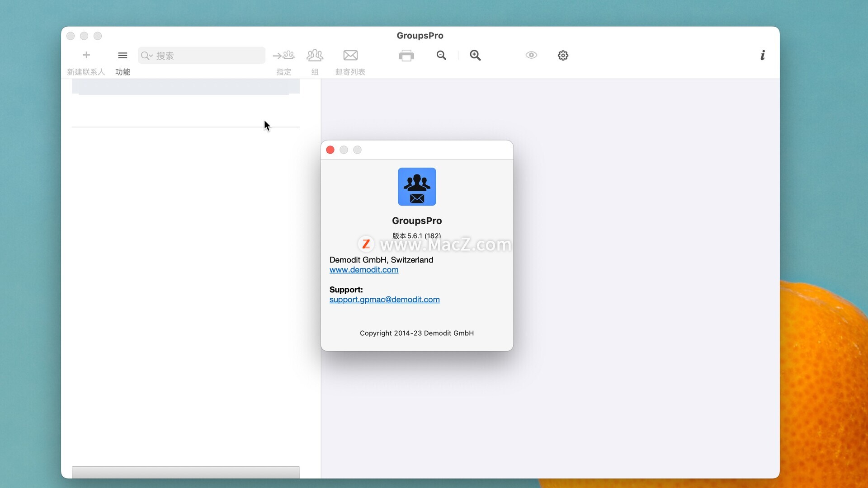Click Demodit GmbH, Switzerland text
Image resolution: width=868 pixels, height=488 pixels.
[x=382, y=260]
